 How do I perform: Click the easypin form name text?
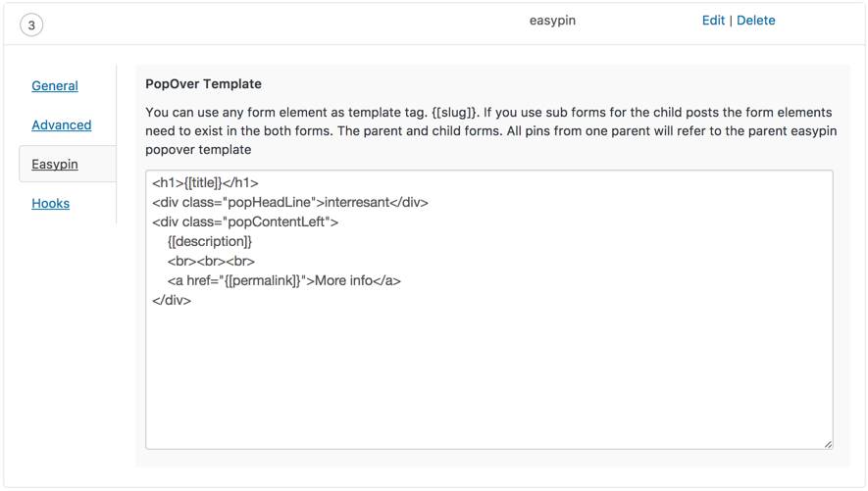[x=552, y=21]
